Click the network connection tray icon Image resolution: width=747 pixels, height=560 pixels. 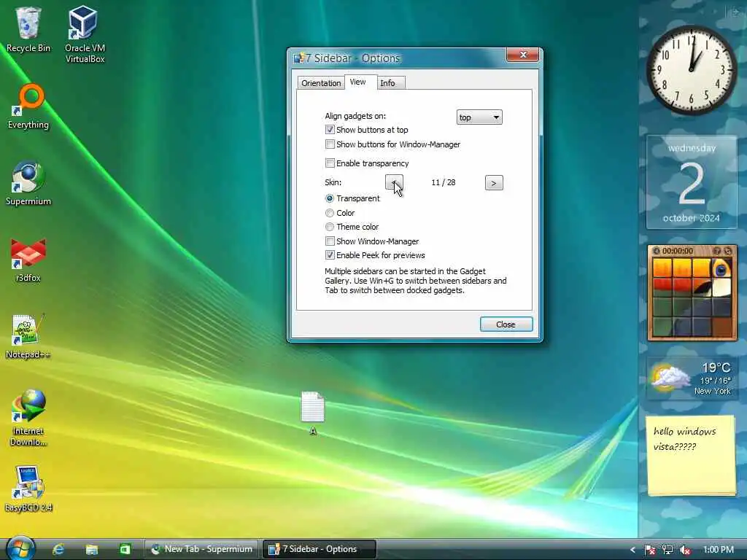pos(667,550)
